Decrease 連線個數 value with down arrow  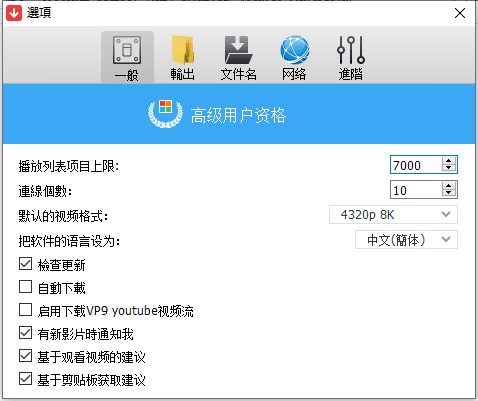(449, 193)
